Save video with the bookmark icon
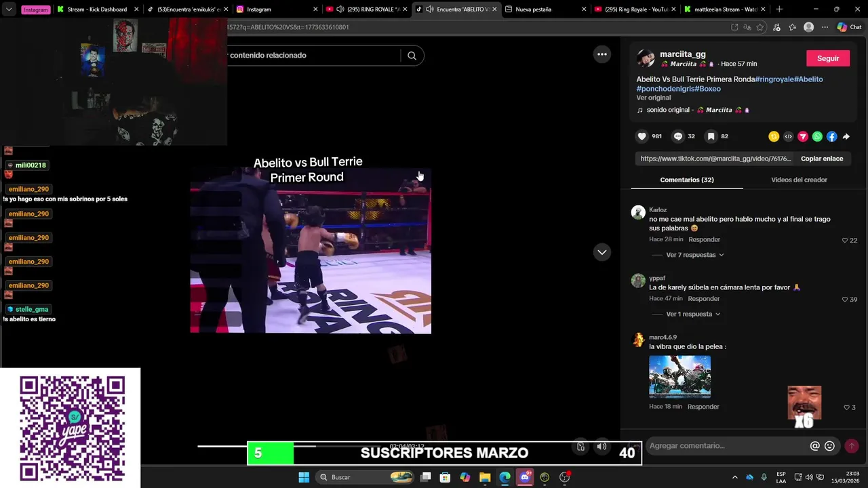 coord(711,136)
